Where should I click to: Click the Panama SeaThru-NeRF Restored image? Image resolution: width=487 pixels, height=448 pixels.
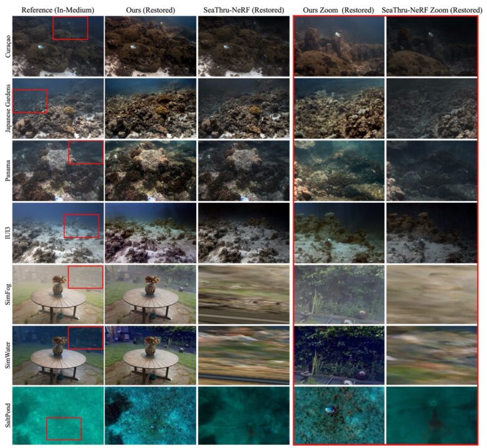click(243, 170)
